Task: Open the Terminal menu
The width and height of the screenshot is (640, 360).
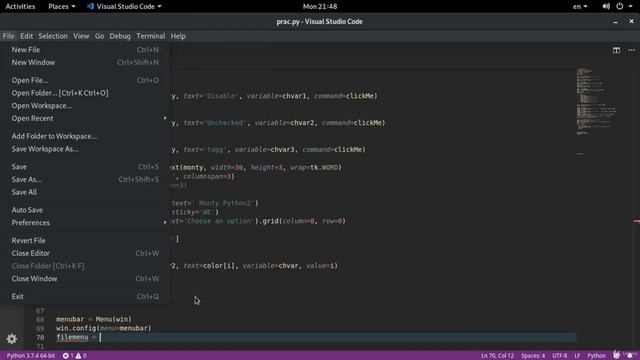Action: coord(151,36)
